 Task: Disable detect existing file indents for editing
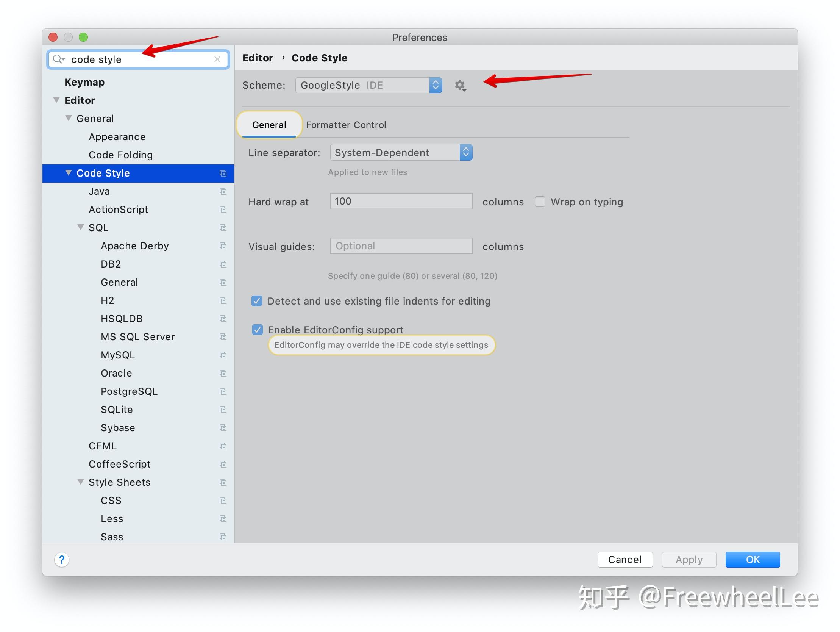[257, 301]
